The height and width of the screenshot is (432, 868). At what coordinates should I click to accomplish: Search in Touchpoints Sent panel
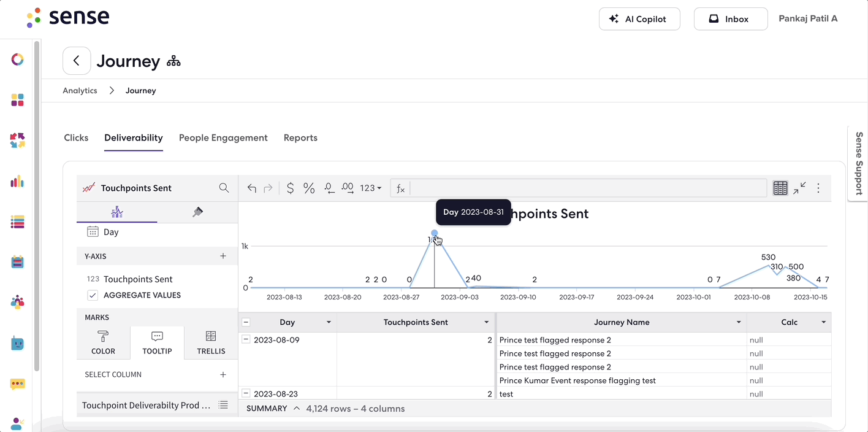(x=224, y=188)
